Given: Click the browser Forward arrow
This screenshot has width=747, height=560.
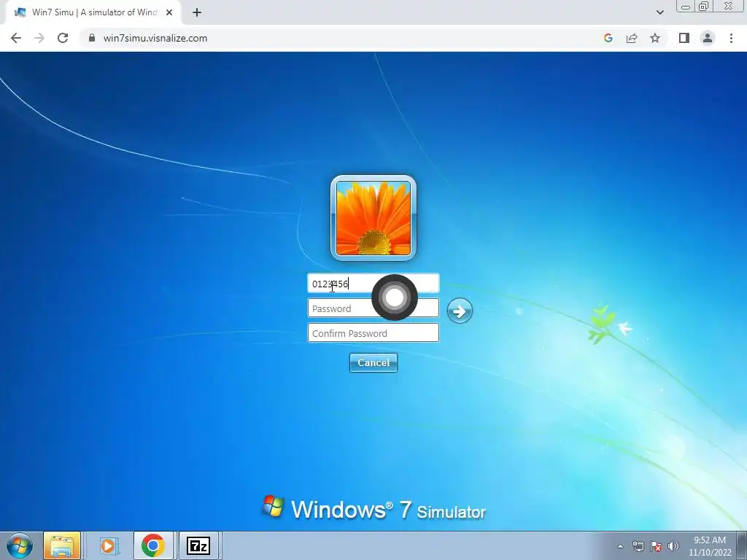Looking at the screenshot, I should coord(39,38).
